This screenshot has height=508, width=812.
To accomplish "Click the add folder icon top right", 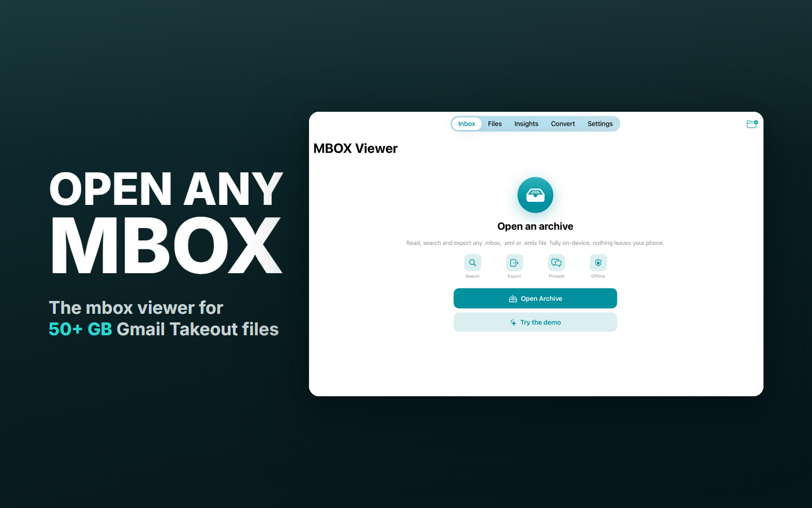I will (x=752, y=124).
